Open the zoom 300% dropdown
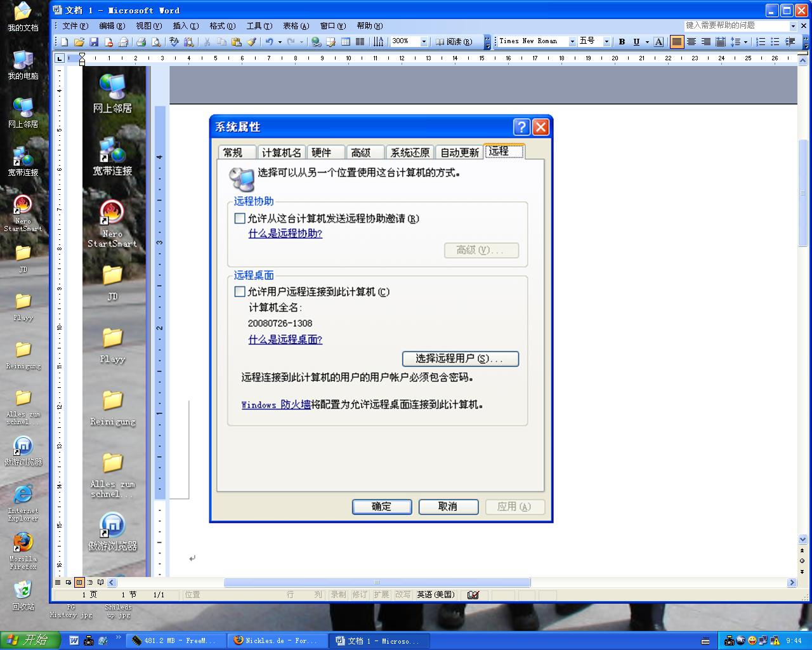 [424, 42]
